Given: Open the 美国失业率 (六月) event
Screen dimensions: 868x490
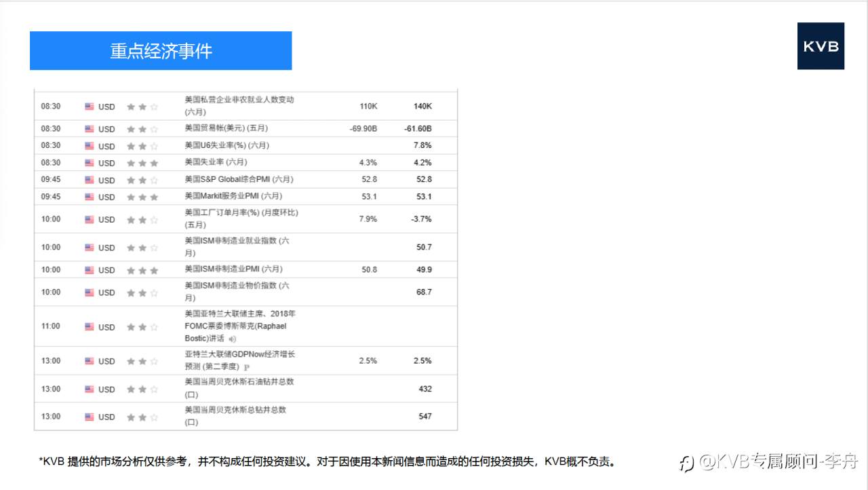Looking at the screenshot, I should 216,162.
